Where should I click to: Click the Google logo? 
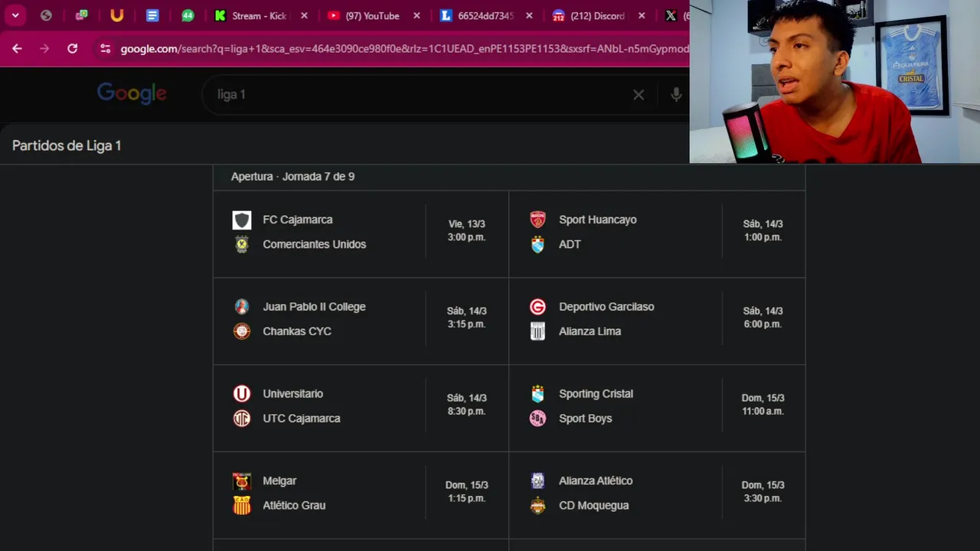tap(132, 93)
